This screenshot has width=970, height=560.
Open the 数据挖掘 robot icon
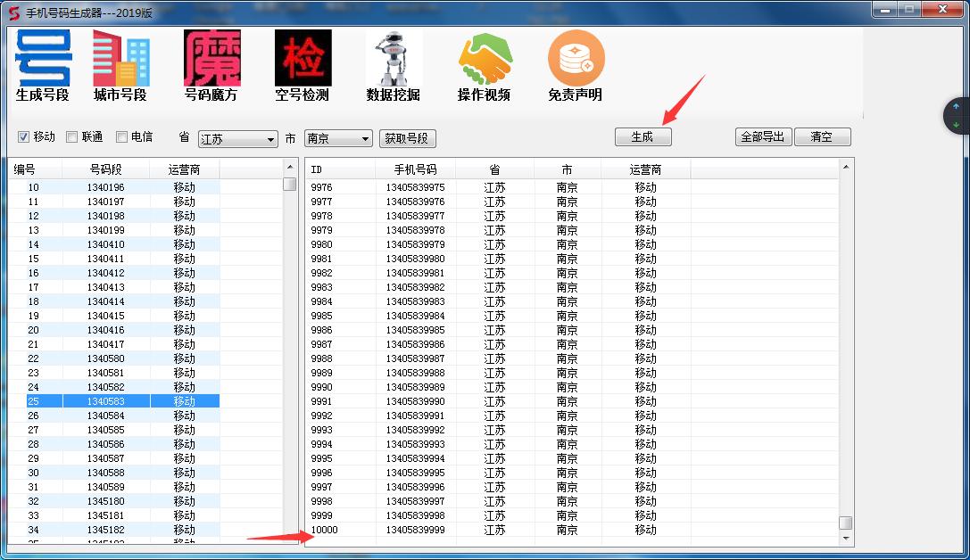click(393, 59)
